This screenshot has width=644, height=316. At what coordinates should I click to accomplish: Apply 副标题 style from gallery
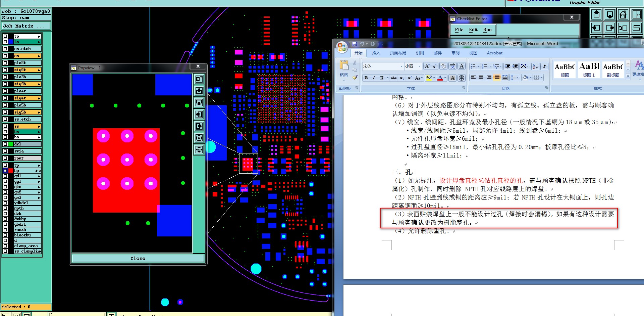point(613,69)
